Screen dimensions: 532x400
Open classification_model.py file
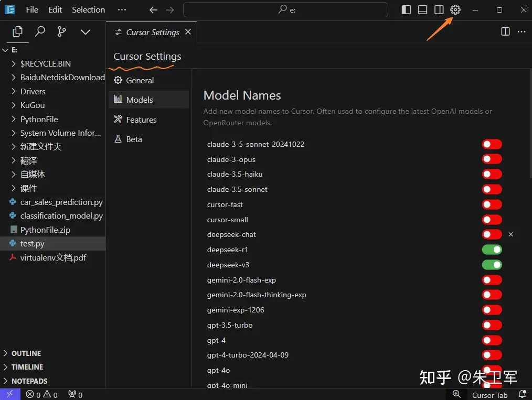[52, 215]
